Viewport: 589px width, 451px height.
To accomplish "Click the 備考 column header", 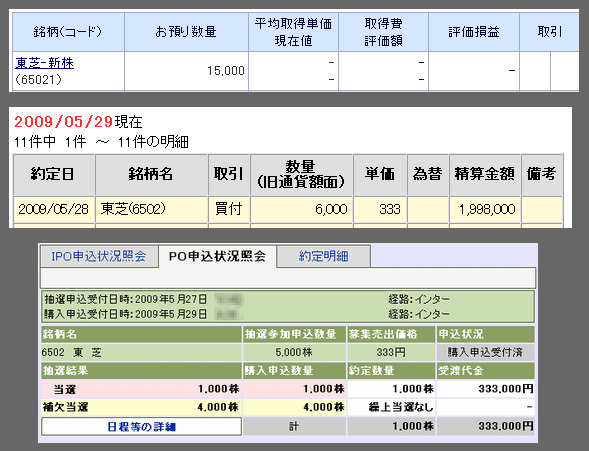I will click(541, 175).
